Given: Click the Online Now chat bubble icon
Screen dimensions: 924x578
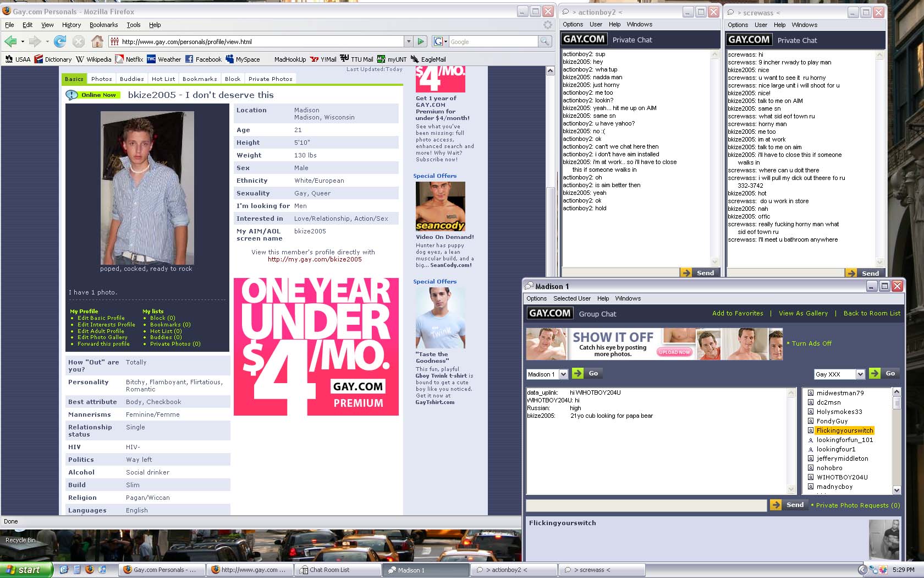Looking at the screenshot, I should click(72, 95).
